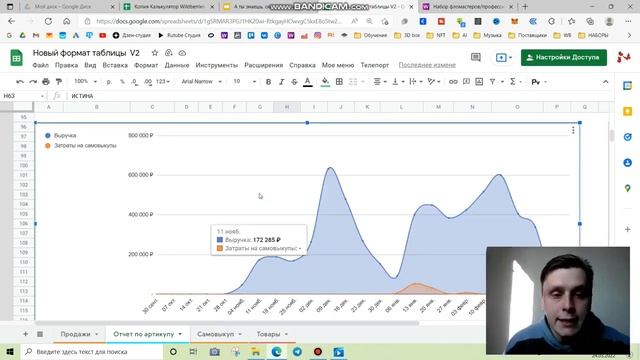The width and height of the screenshot is (640, 360).
Task: Open the zoom 100% dropdown
Action: tap(85, 82)
